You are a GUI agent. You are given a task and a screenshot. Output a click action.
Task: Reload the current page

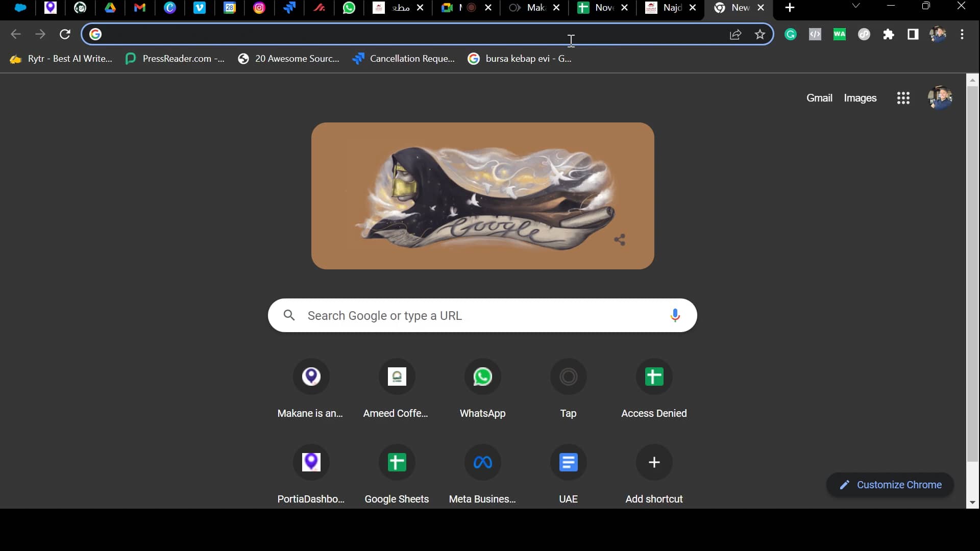(65, 34)
